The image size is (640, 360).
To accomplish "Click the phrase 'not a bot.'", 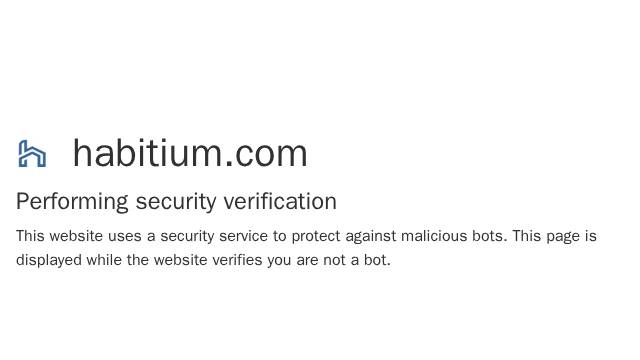I will tap(357, 260).
